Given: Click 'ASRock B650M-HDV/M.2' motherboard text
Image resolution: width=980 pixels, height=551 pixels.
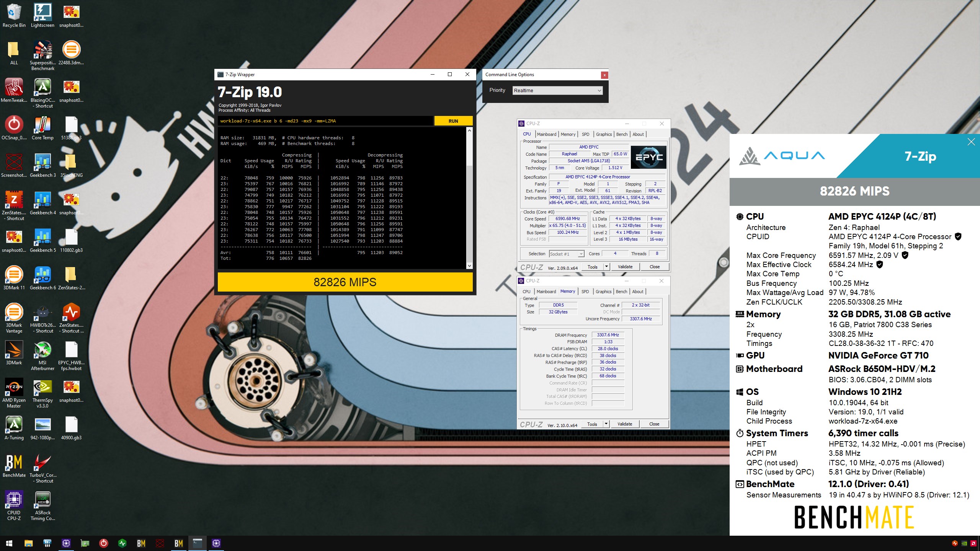Looking at the screenshot, I should tap(882, 369).
